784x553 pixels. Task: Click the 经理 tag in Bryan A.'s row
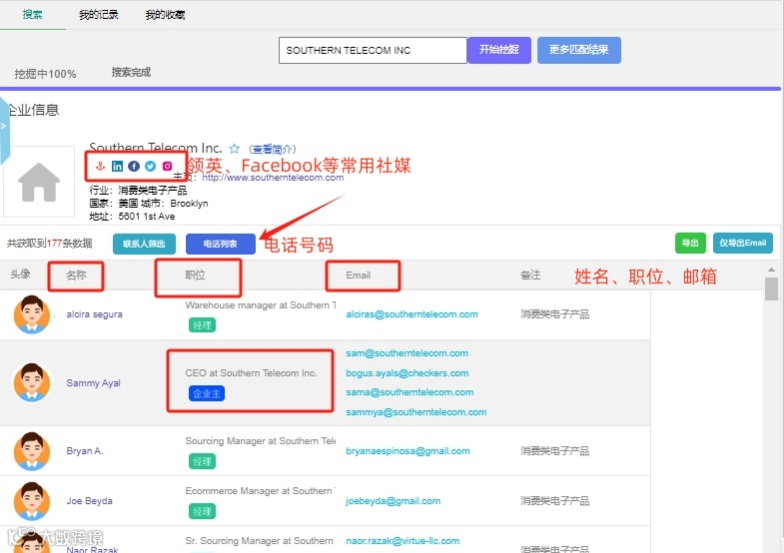pos(202,462)
